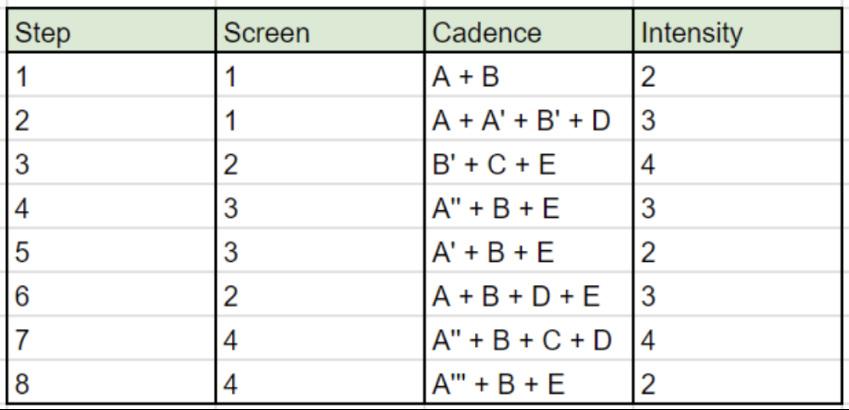Image resolution: width=849 pixels, height=410 pixels.
Task: Click the Cadence column header cell
Action: coord(528,33)
